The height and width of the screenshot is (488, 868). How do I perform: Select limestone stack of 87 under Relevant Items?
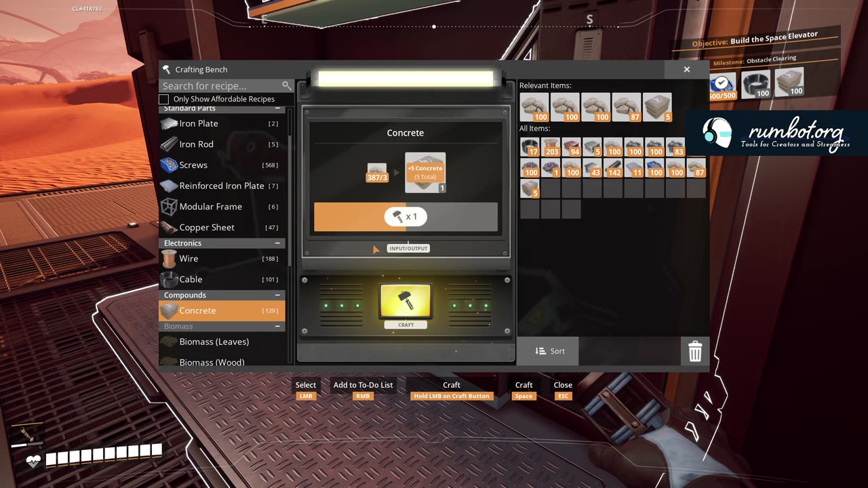click(627, 107)
